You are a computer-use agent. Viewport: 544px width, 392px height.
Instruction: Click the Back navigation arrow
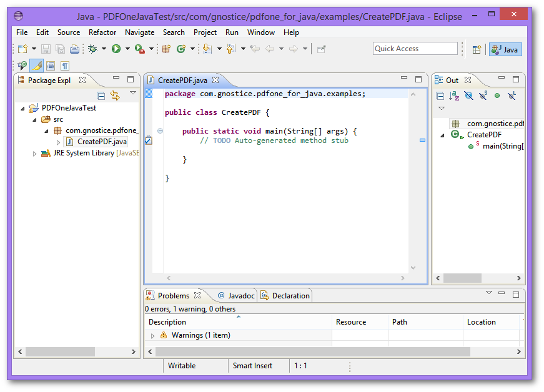270,49
